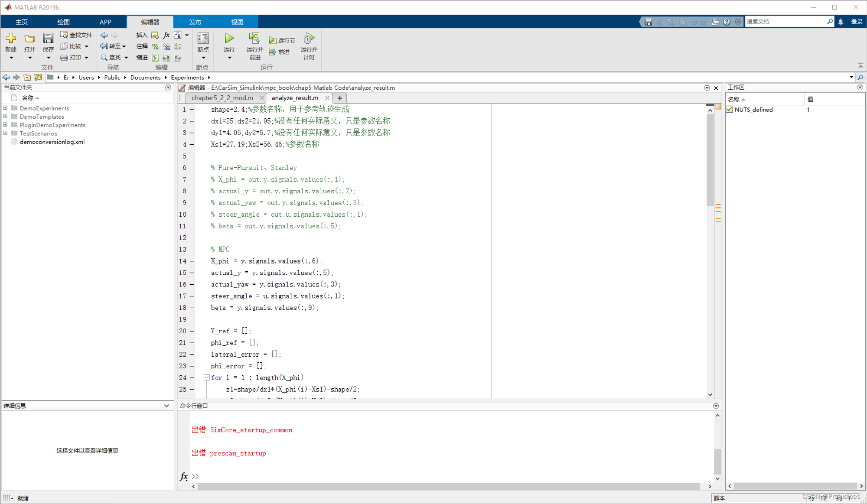This screenshot has width=867, height=504.
Task: Click the workspace horizontal scrollbar
Action: point(795,486)
